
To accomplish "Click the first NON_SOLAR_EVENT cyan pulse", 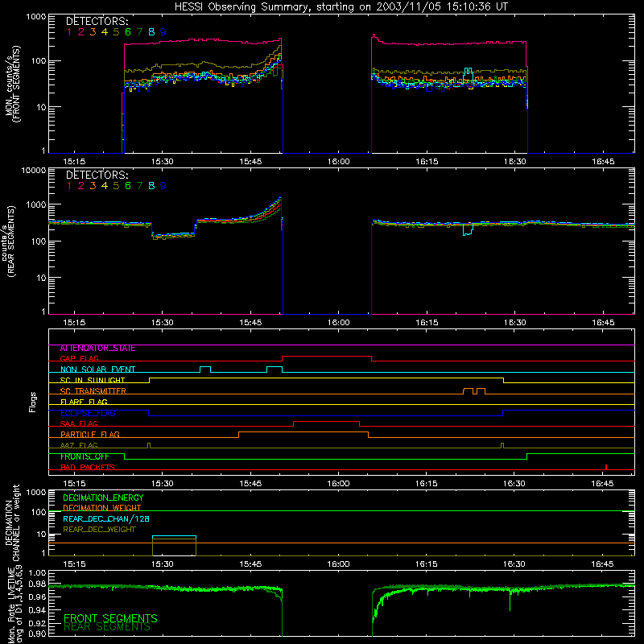I will [205, 369].
